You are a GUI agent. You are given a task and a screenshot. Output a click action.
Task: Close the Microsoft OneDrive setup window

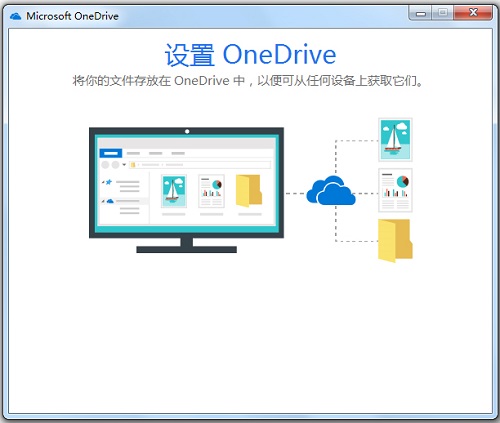click(473, 13)
